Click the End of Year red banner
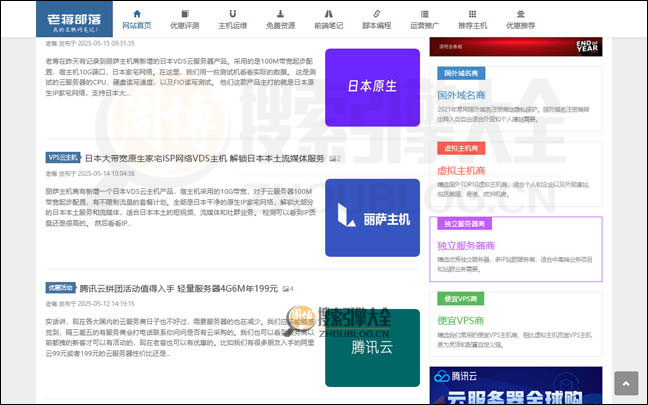 click(516, 47)
